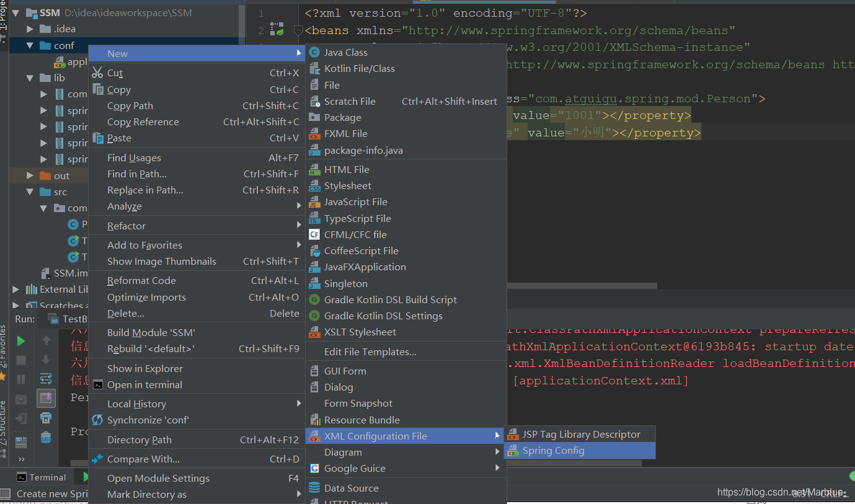Choose Scratch File from New submenu
This screenshot has width=855, height=504.
(406, 101)
